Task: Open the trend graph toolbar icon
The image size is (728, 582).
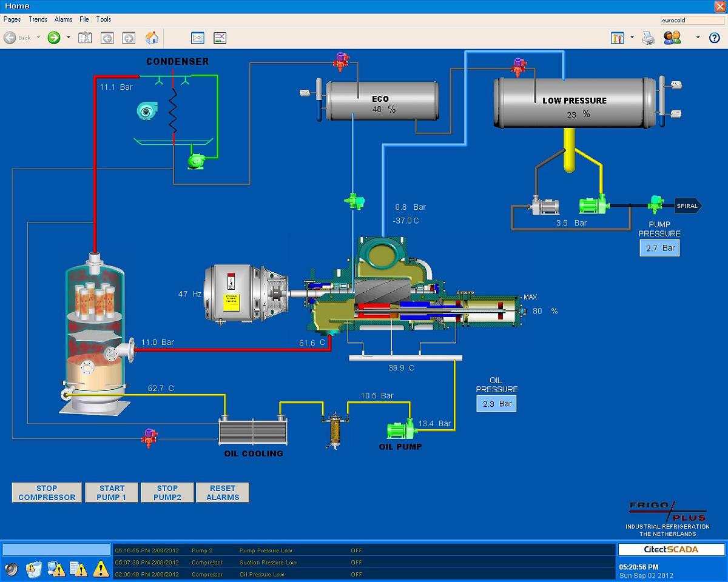Action: point(198,38)
